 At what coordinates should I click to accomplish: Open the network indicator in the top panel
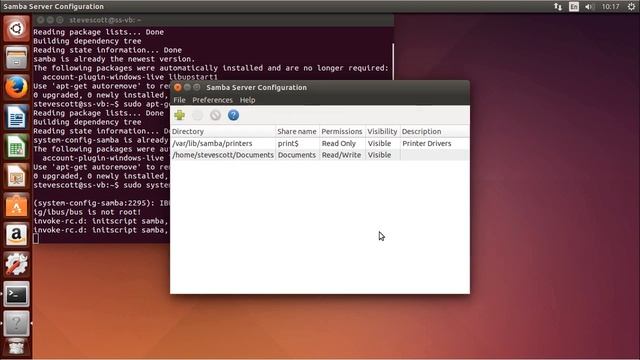[x=558, y=7]
